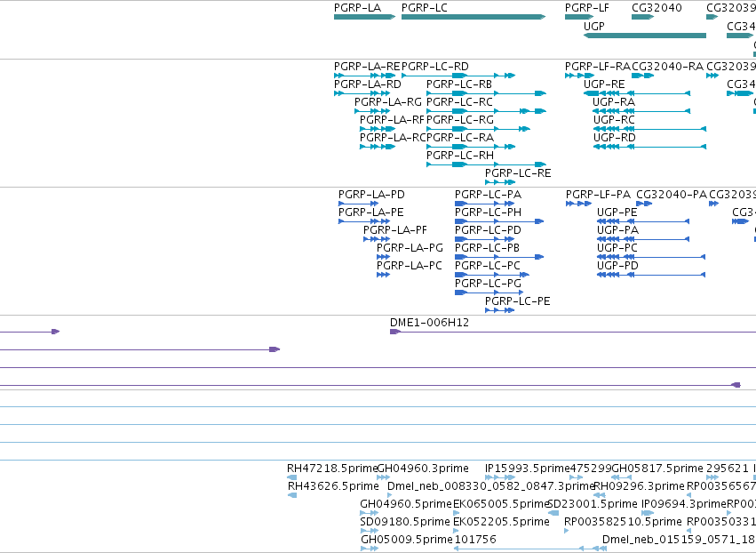Viewport: 756px width, 553px height.
Task: Select transcript PGRP-LA-RG
Action: (372, 111)
